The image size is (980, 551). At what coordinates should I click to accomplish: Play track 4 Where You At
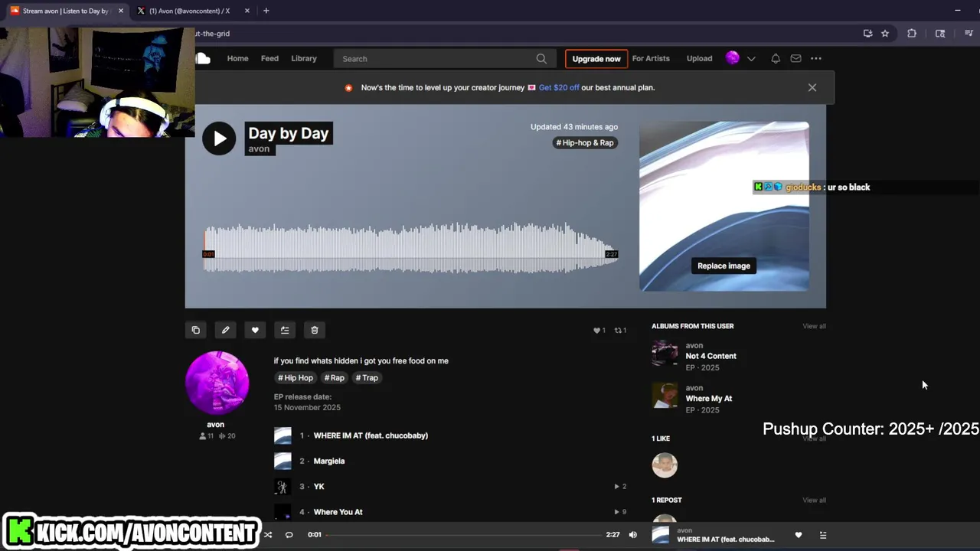pos(338,512)
